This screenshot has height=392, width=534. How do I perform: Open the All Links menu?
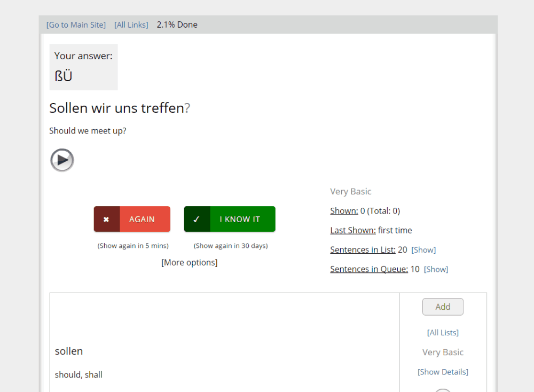tap(131, 25)
